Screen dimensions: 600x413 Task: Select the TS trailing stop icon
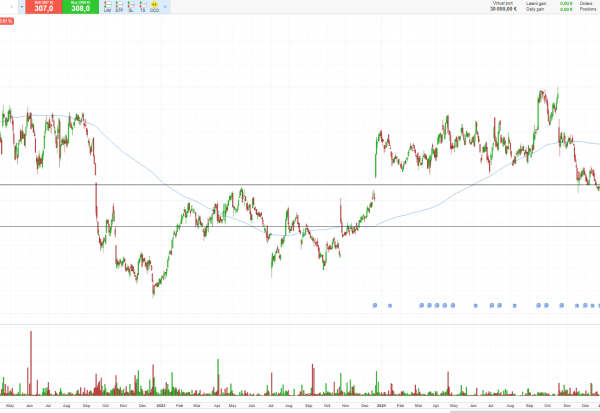(143, 7)
